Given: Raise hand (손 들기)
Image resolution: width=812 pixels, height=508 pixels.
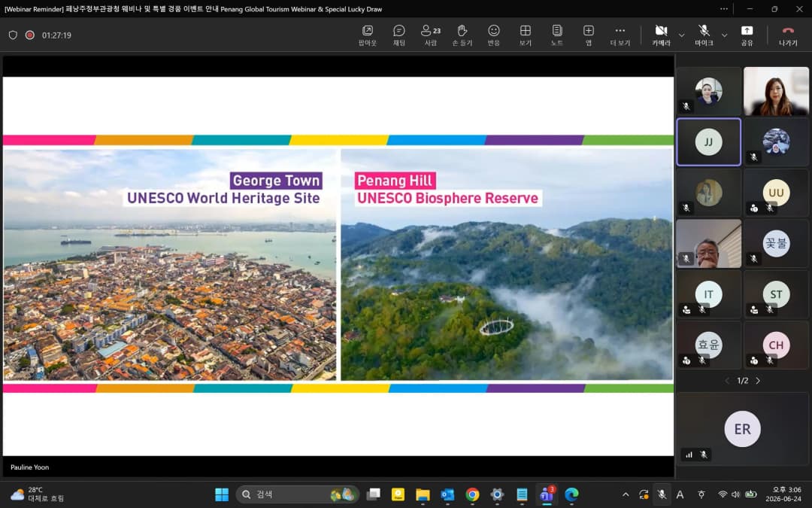Looking at the screenshot, I should click(x=462, y=35).
